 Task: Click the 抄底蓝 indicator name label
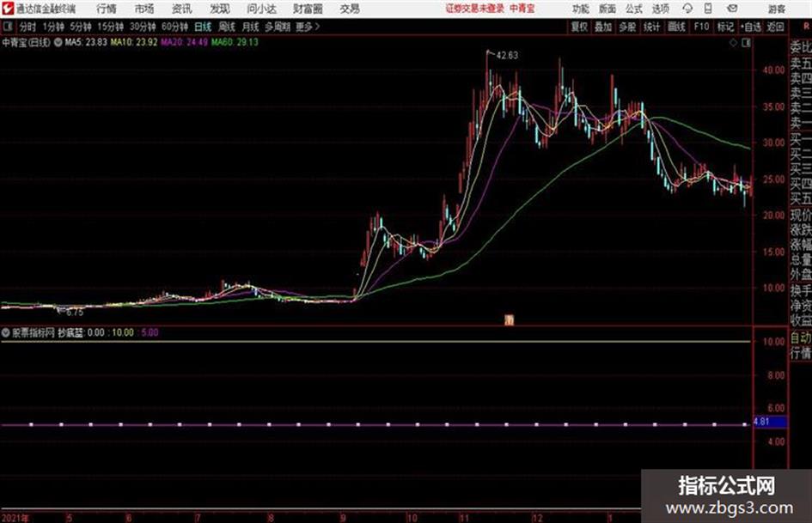pyautogui.click(x=70, y=332)
